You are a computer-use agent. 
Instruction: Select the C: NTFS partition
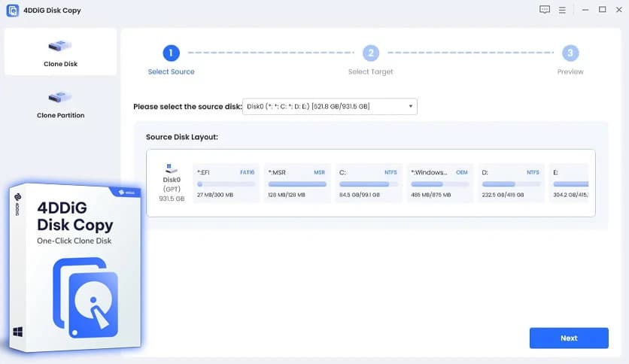[x=368, y=184]
